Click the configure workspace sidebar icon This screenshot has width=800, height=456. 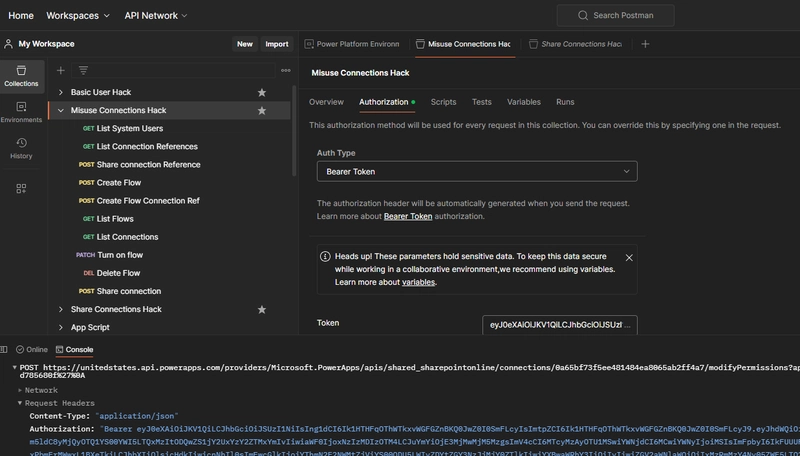point(21,188)
